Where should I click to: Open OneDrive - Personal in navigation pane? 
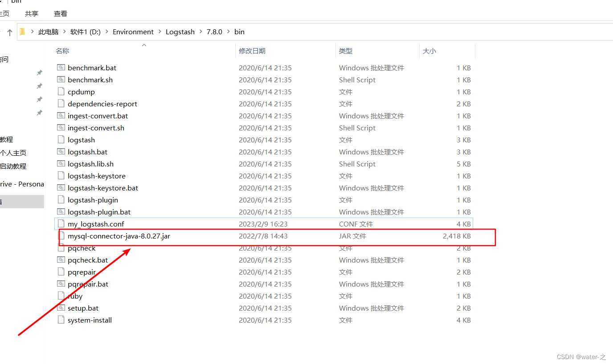pyautogui.click(x=22, y=184)
